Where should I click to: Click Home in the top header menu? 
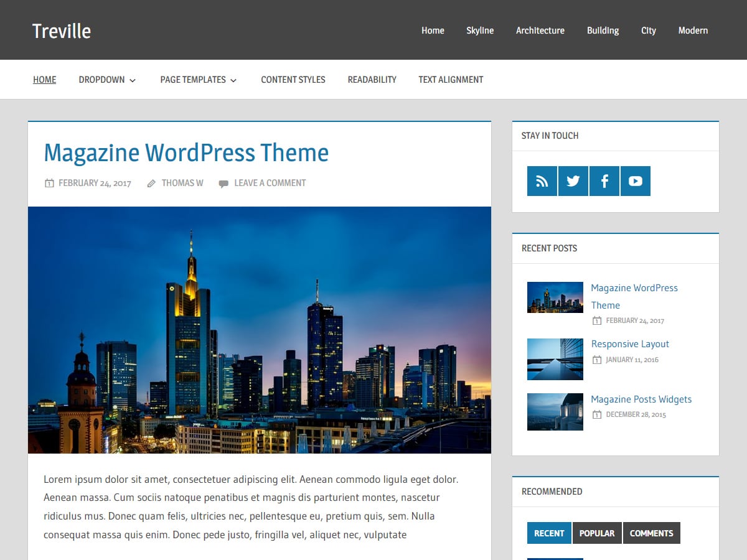pos(433,30)
